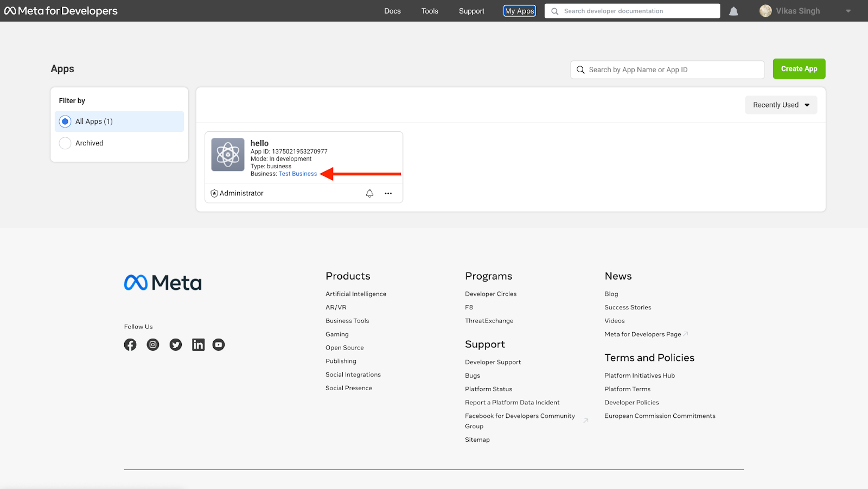Open the three-dot menu on the hello app card
Image resolution: width=868 pixels, height=489 pixels.
coord(388,193)
